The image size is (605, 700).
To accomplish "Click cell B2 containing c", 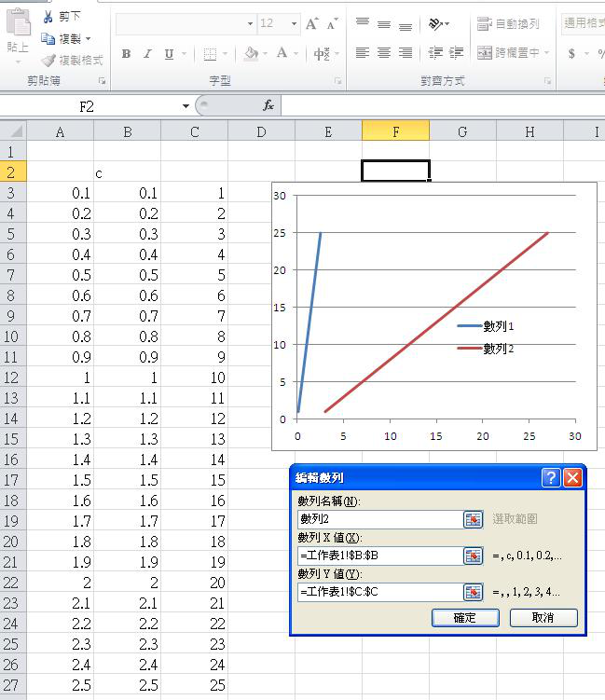I will pos(128,172).
